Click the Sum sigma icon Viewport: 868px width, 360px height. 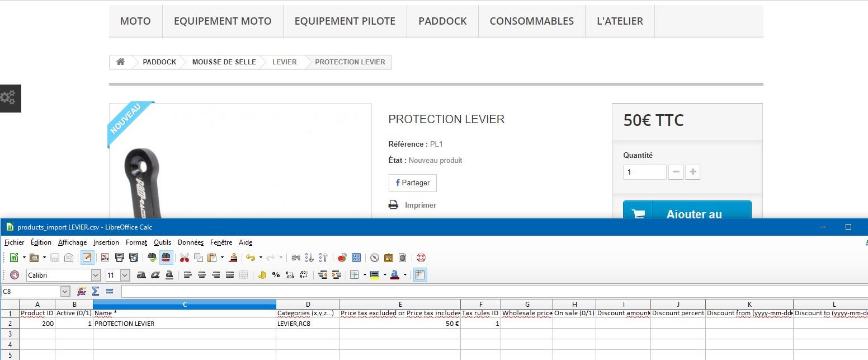(96, 291)
